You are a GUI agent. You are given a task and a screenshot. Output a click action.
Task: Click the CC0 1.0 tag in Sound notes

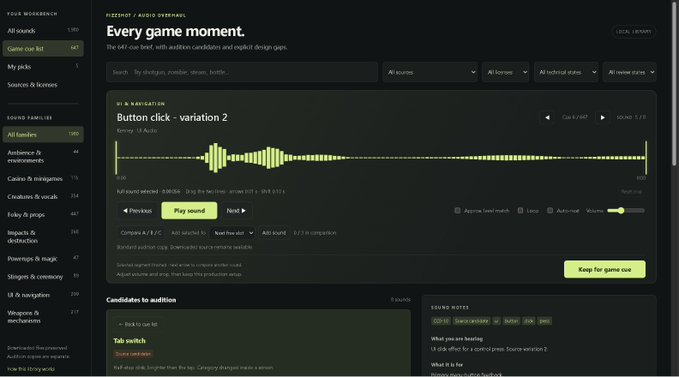[441, 321]
